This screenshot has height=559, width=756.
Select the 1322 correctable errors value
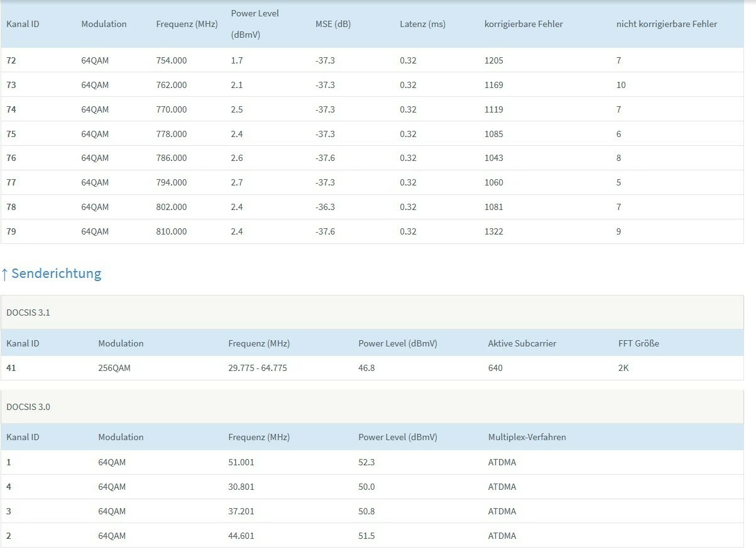pos(494,231)
